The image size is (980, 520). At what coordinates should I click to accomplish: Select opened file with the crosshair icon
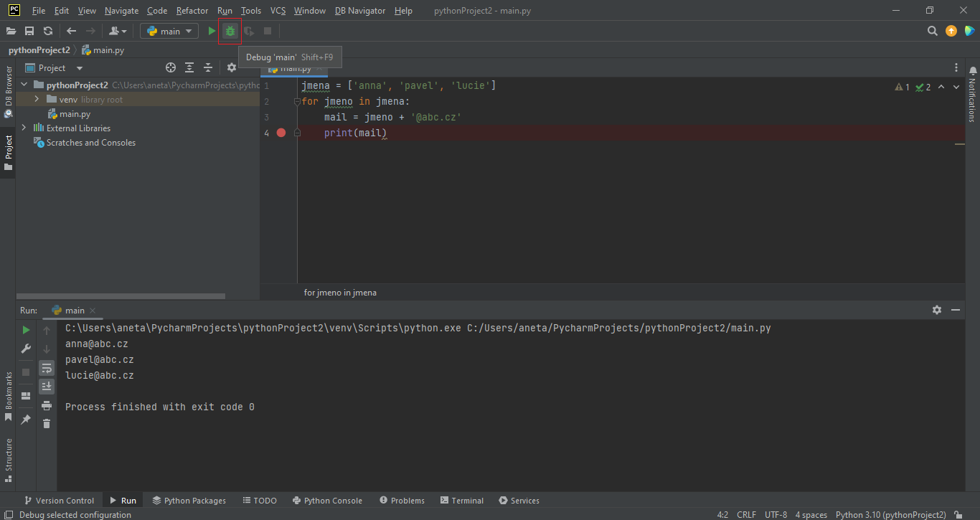coord(170,67)
